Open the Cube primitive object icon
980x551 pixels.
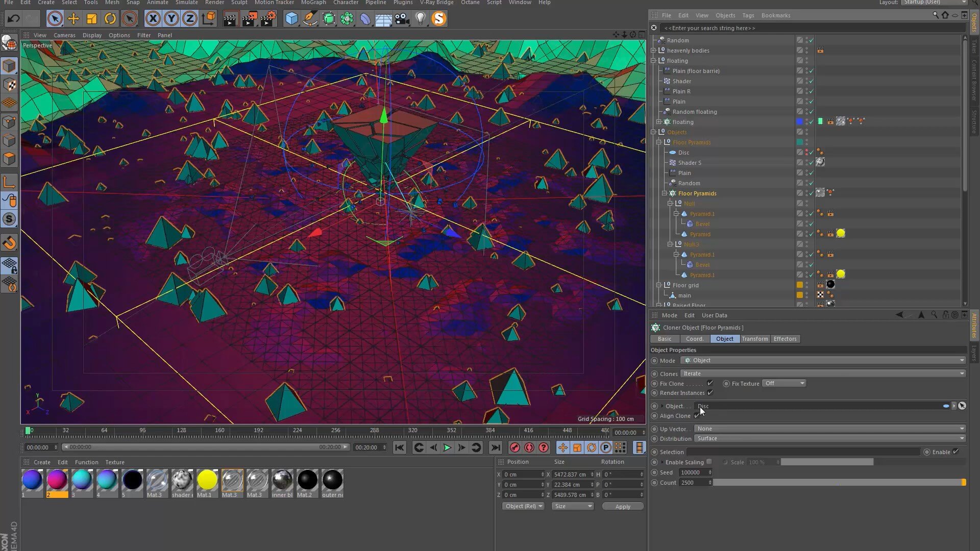coord(291,19)
